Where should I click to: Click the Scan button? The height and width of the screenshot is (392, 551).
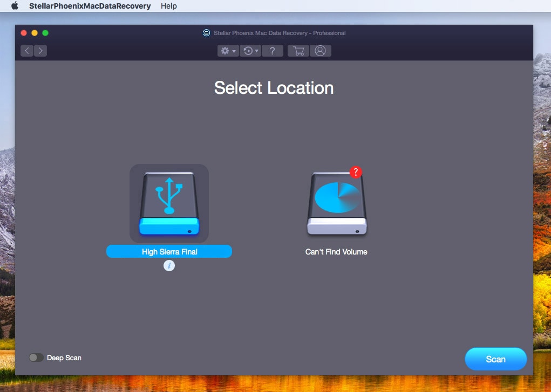click(495, 359)
